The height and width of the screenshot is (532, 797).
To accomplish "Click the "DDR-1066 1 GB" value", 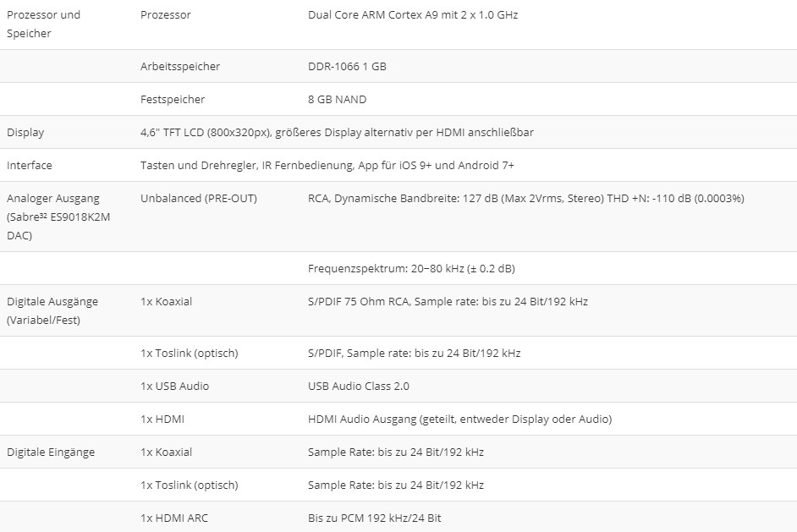I will tap(347, 66).
